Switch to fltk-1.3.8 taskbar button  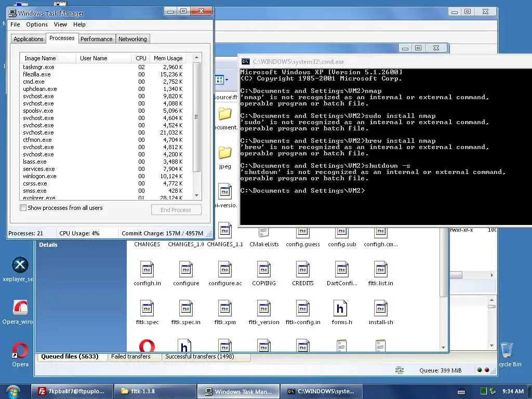click(x=155, y=392)
